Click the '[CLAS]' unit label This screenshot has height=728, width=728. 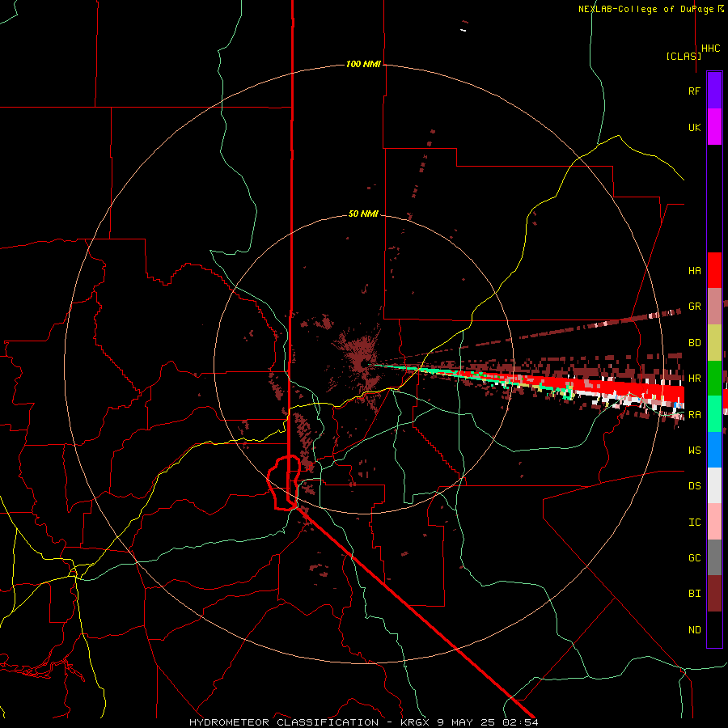tap(684, 56)
